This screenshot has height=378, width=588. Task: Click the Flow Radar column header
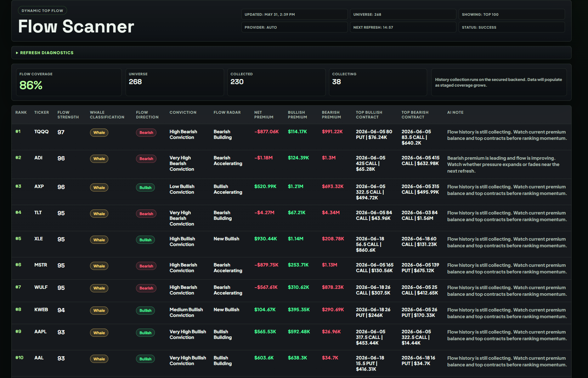coord(227,112)
